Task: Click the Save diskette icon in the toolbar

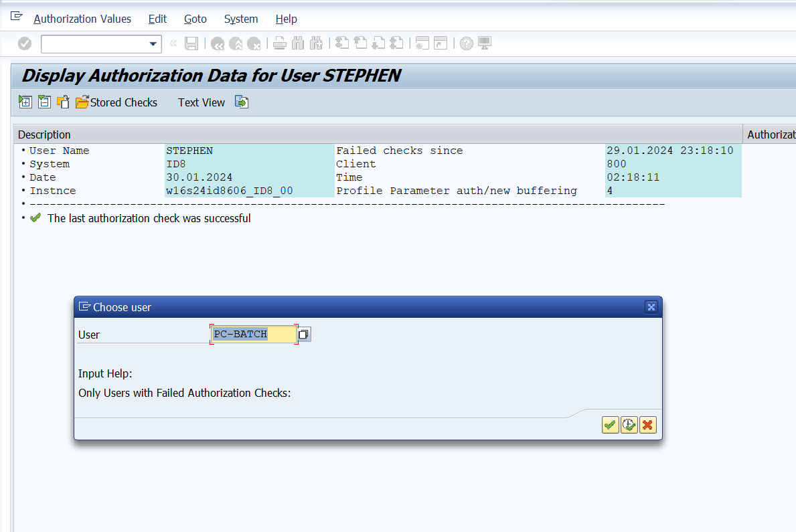Action: pos(191,43)
